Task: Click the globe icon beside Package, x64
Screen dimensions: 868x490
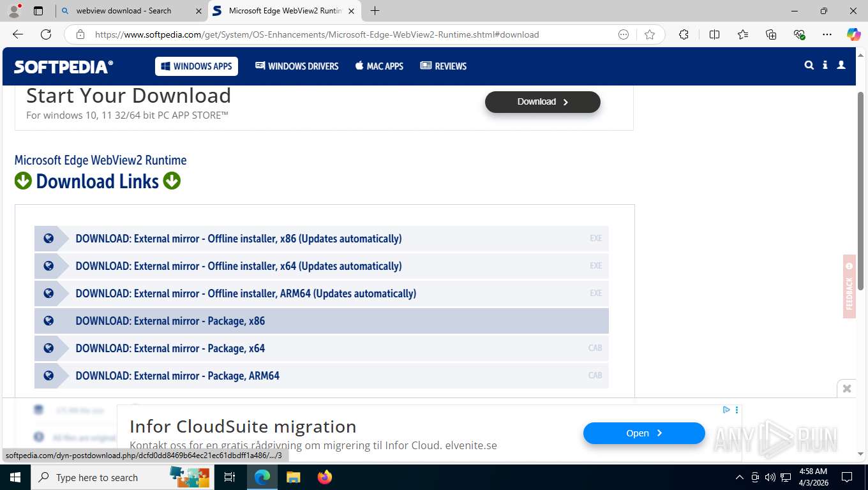Action: (49, 348)
